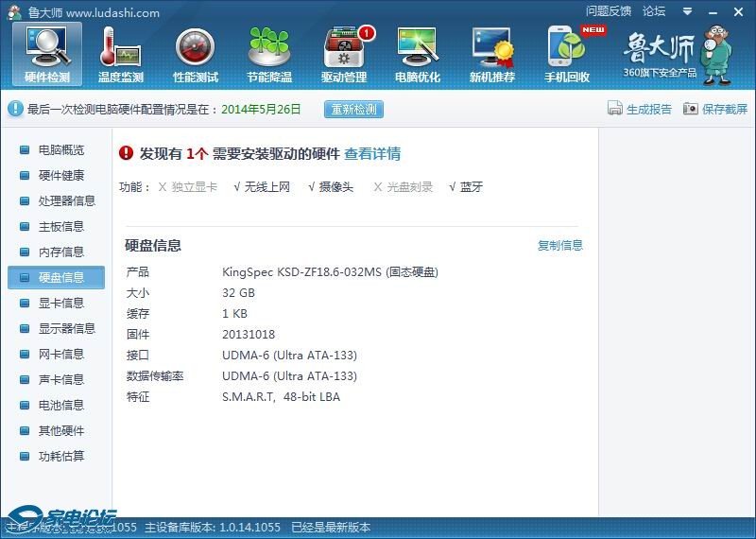Click the 独立显卡 feature label
756x539 pixels.
point(195,186)
